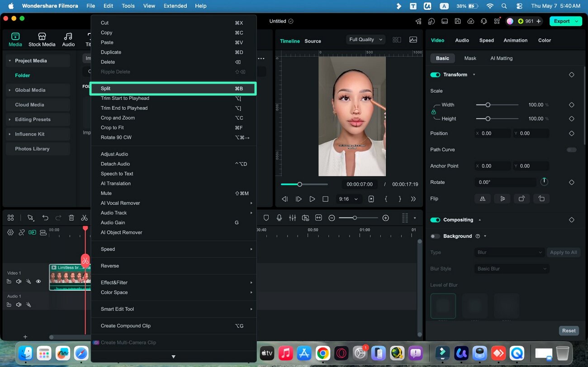Click the flip vertical icon

click(502, 198)
